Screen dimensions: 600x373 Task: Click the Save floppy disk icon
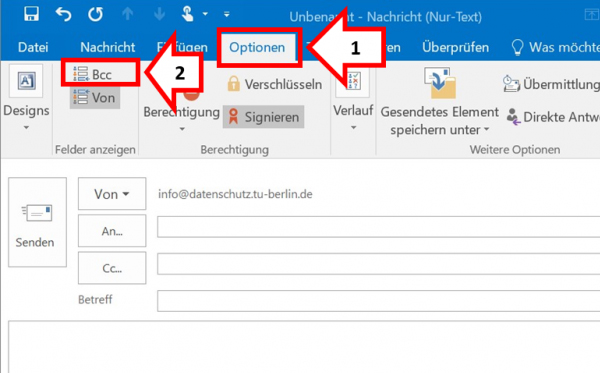31,14
